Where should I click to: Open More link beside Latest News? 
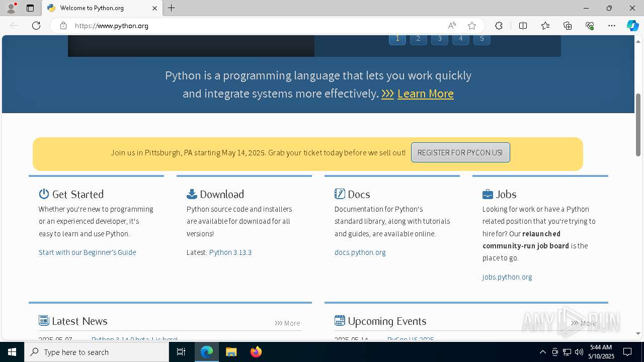click(287, 323)
